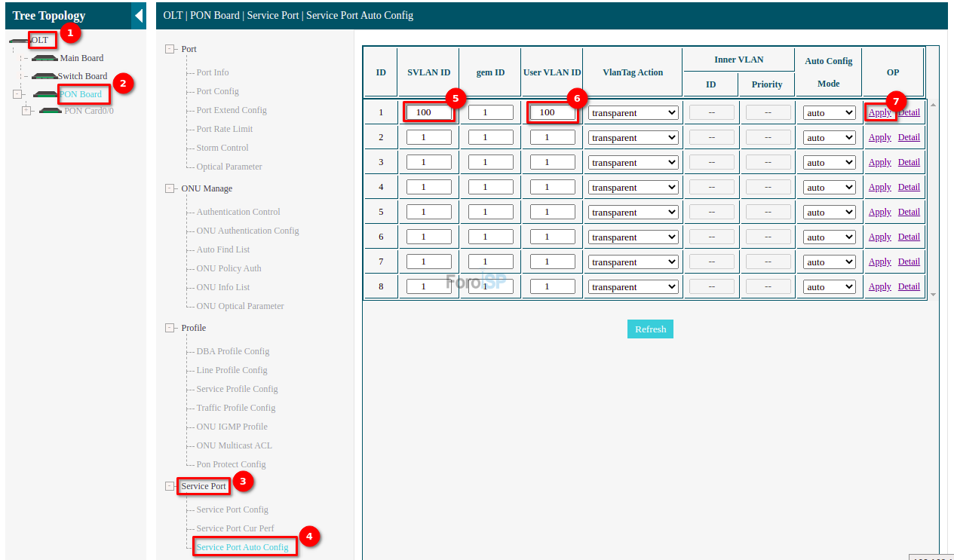Open Service Port Auto Config menu item
954x560 pixels.
pos(242,547)
